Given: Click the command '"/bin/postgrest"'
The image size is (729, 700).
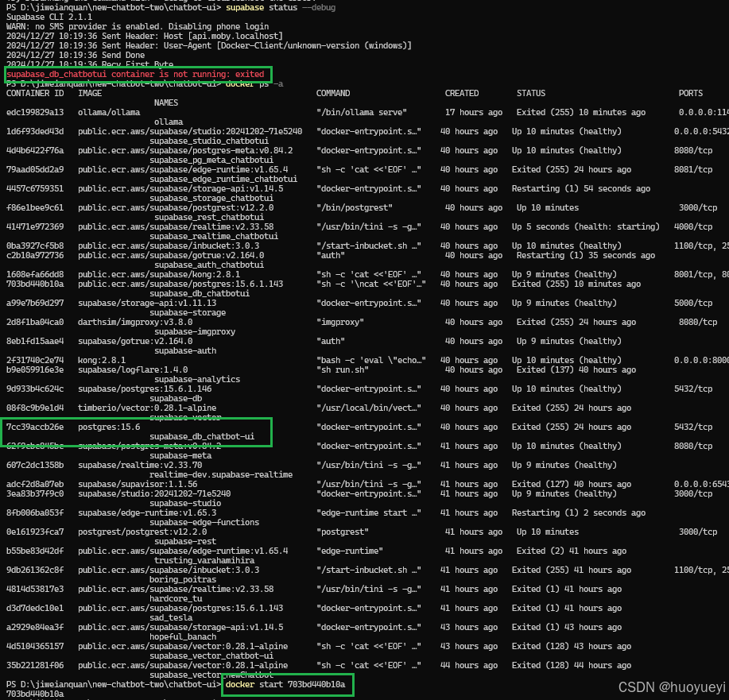Looking at the screenshot, I should [x=355, y=207].
